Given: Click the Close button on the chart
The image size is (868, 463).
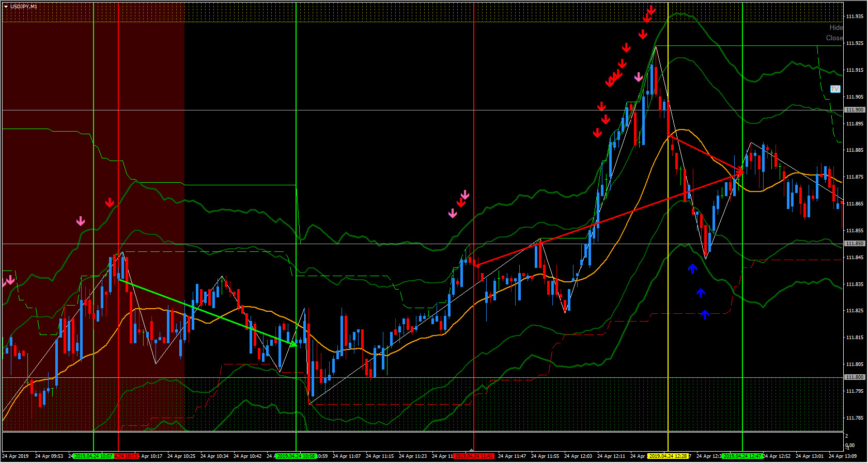Looking at the screenshot, I should (x=834, y=38).
